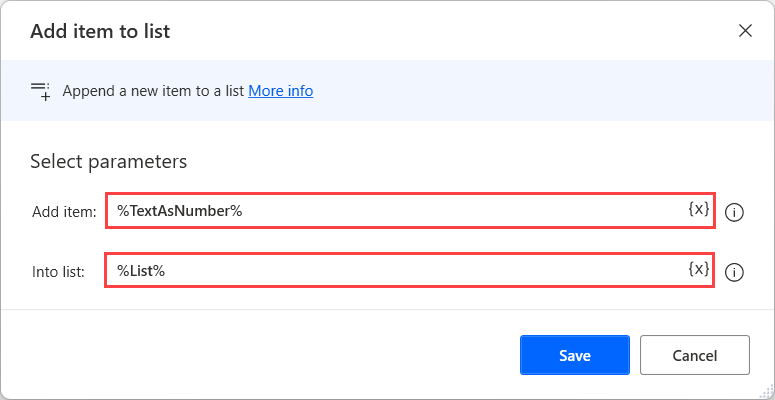Viewport: 775px width, 400px height.
Task: Open variable picker for Add item field
Action: pos(699,209)
